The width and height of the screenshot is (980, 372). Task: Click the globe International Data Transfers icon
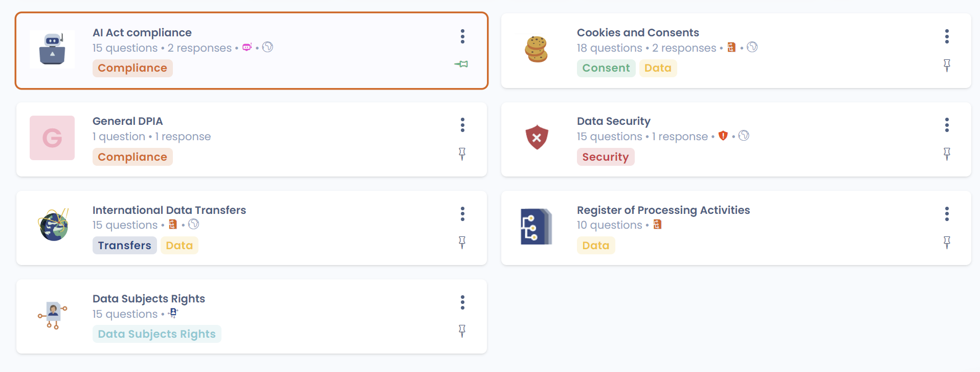53,225
